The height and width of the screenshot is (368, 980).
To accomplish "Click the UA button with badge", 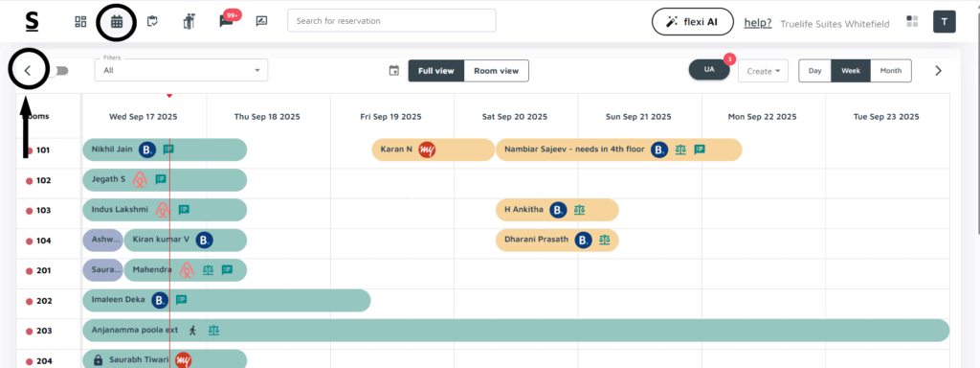I will (709, 69).
